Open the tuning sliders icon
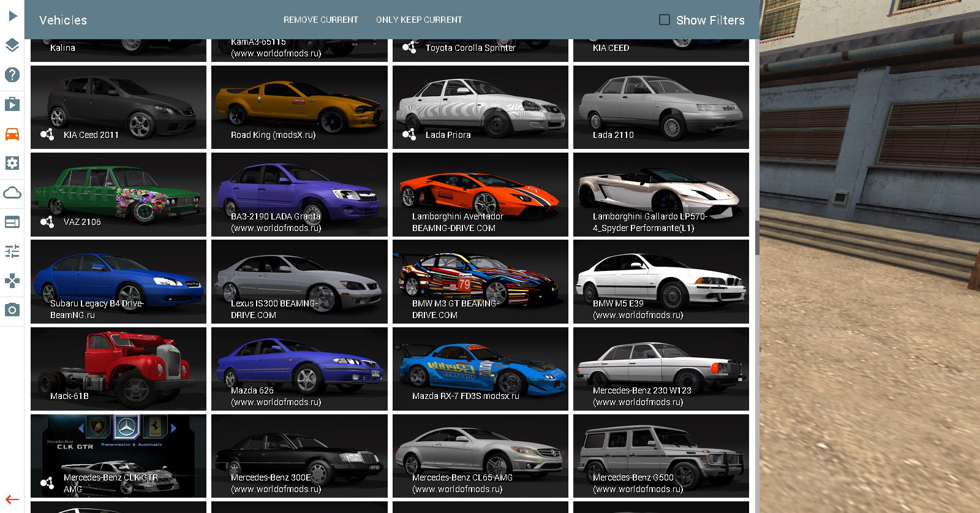980x513 pixels. coord(12,251)
